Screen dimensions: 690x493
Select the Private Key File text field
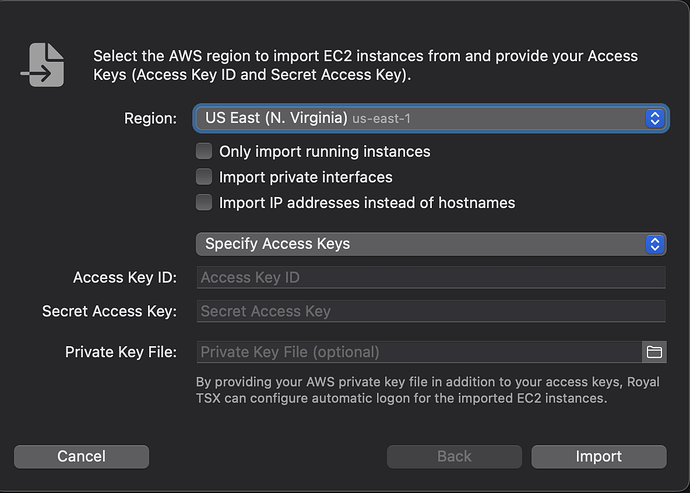pos(418,352)
